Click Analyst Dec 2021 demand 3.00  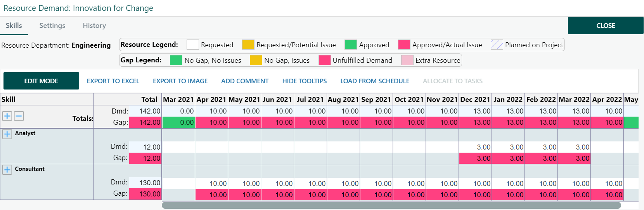(475, 147)
